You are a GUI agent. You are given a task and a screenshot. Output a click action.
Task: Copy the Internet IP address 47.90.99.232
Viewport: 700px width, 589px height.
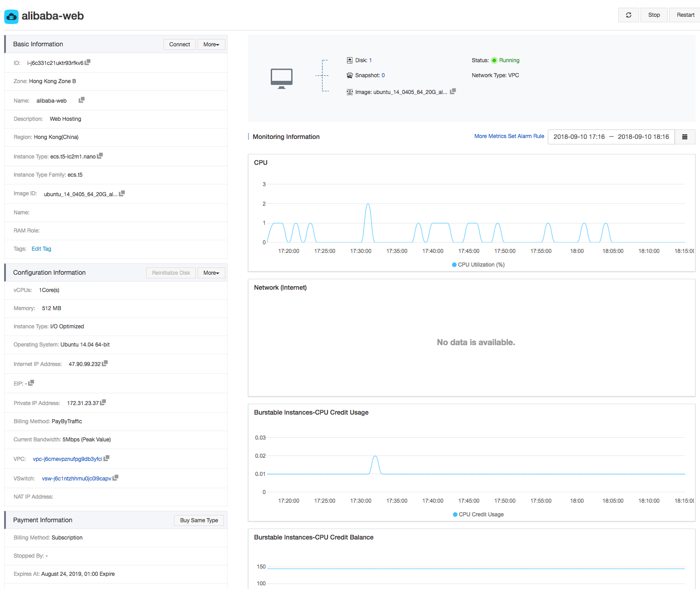pos(105,363)
